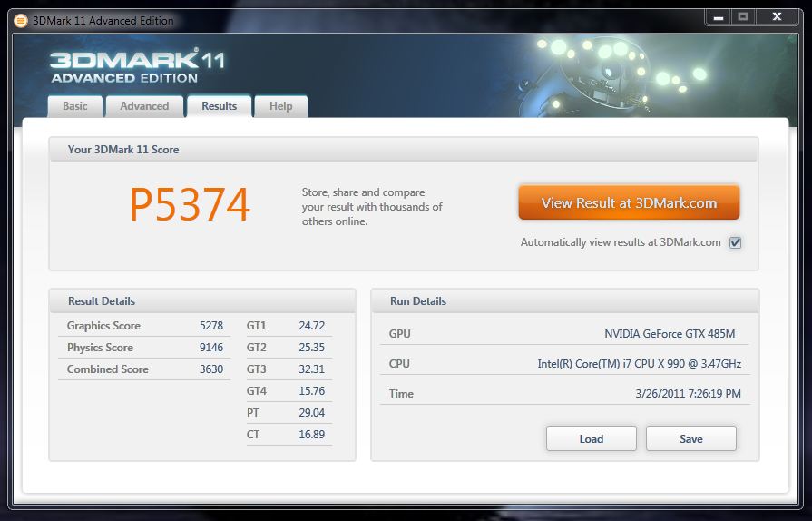This screenshot has height=521, width=812.
Task: Click View Result at 3DMark.com button
Action: [629, 202]
